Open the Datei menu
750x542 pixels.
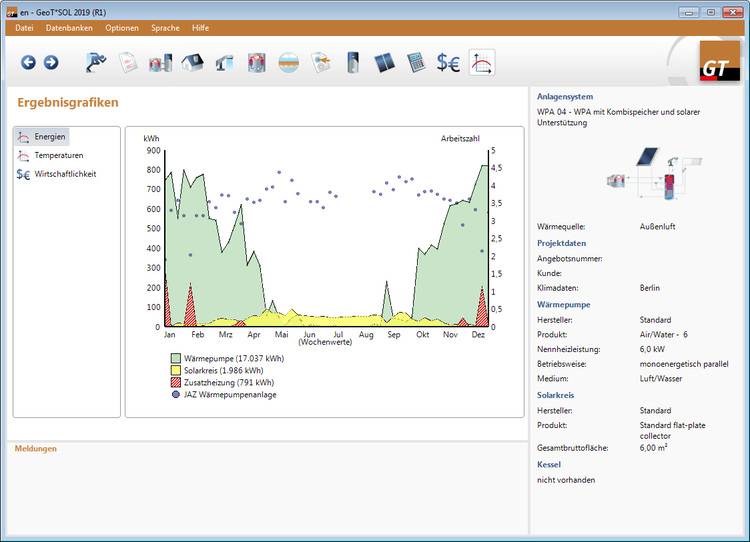tap(24, 28)
